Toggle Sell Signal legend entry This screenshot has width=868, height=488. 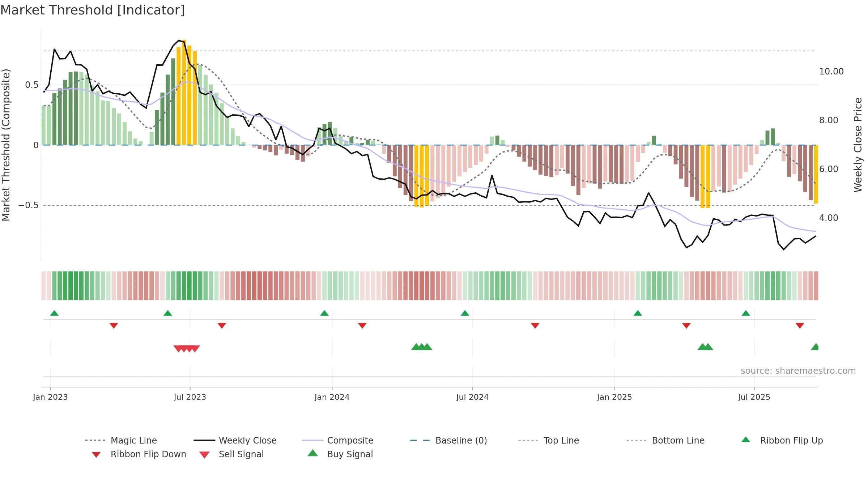231,454
